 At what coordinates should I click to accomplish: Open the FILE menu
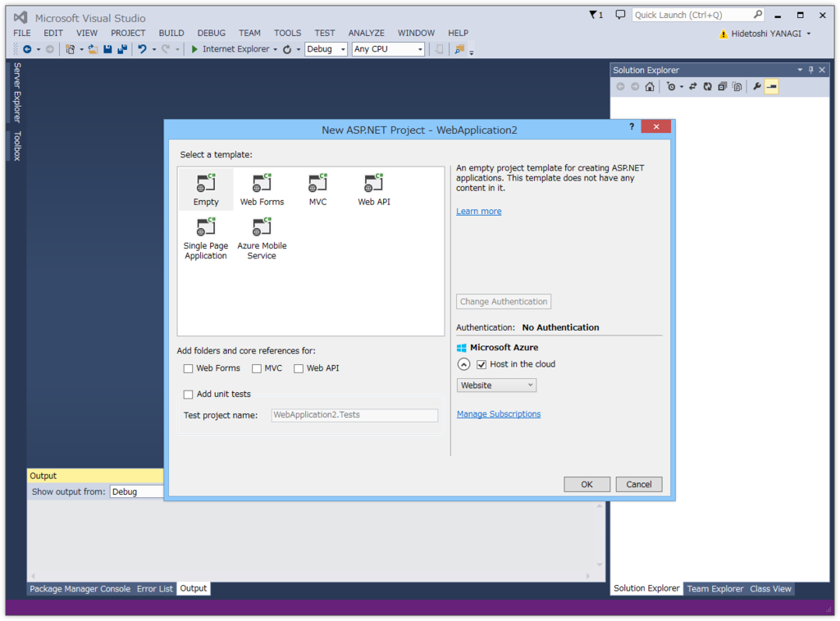click(x=22, y=33)
